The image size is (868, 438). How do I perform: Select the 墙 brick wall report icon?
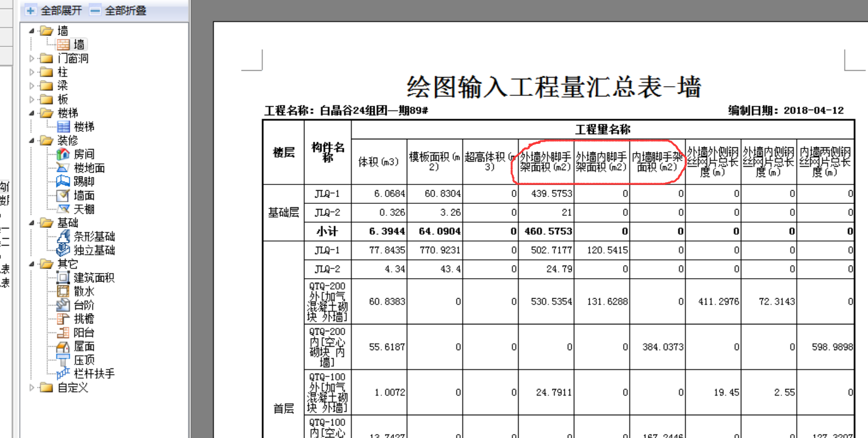(x=63, y=45)
